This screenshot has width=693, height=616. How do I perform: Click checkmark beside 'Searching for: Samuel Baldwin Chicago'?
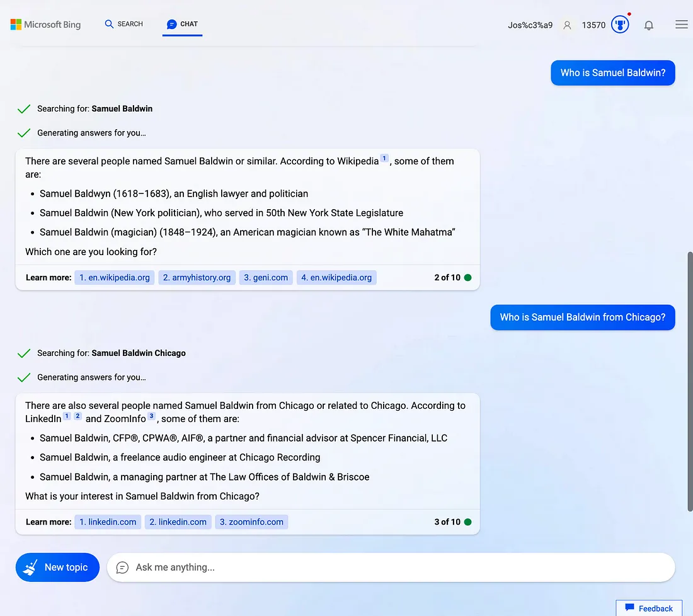24,353
